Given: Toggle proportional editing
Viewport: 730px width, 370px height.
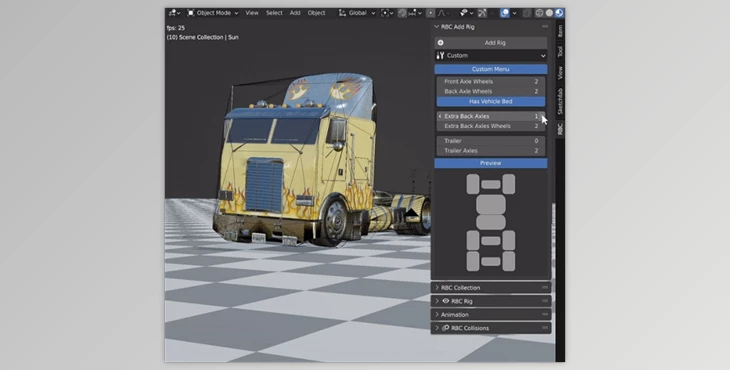Looking at the screenshot, I should click(431, 13).
